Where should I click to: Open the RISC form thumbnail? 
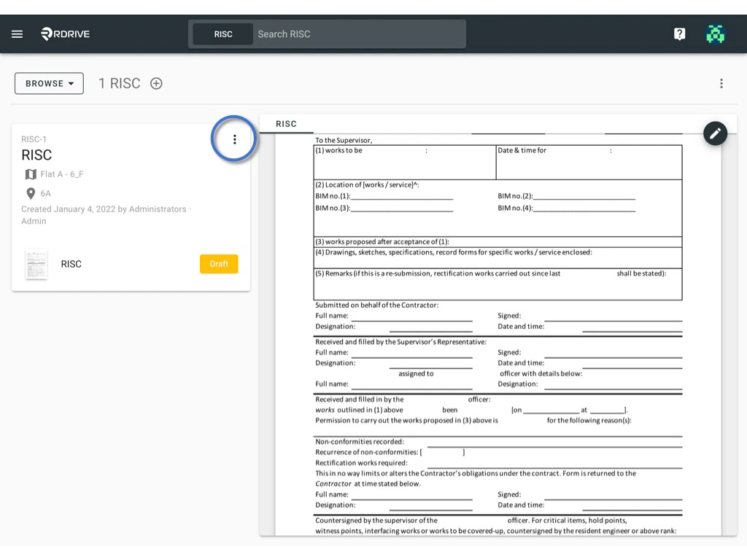tap(36, 264)
